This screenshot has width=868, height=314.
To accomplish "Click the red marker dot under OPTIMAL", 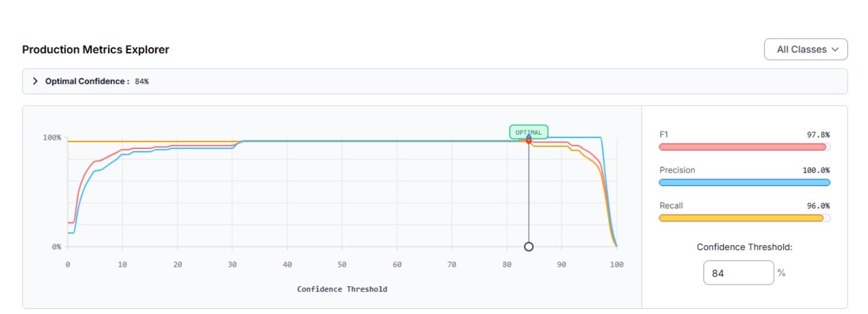I will [529, 140].
